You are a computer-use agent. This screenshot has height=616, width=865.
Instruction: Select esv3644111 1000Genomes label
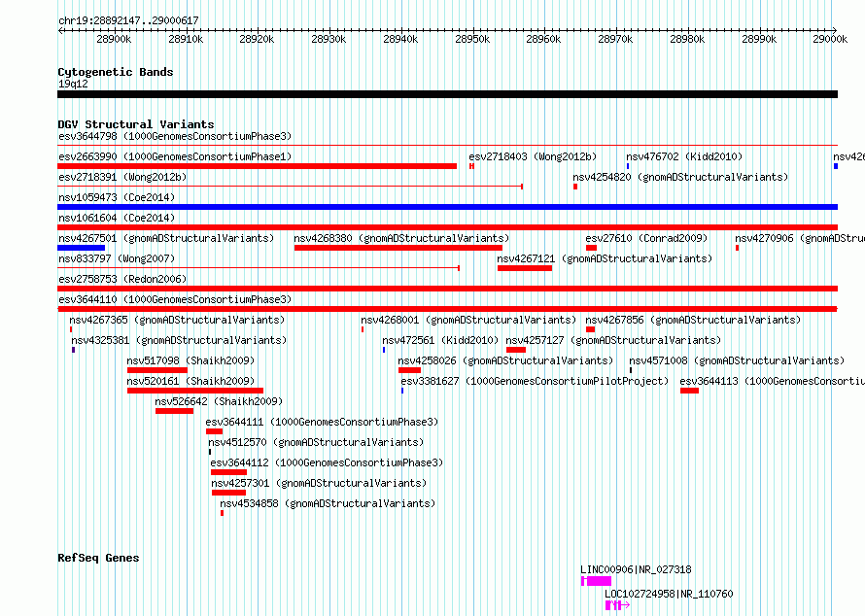click(322, 422)
